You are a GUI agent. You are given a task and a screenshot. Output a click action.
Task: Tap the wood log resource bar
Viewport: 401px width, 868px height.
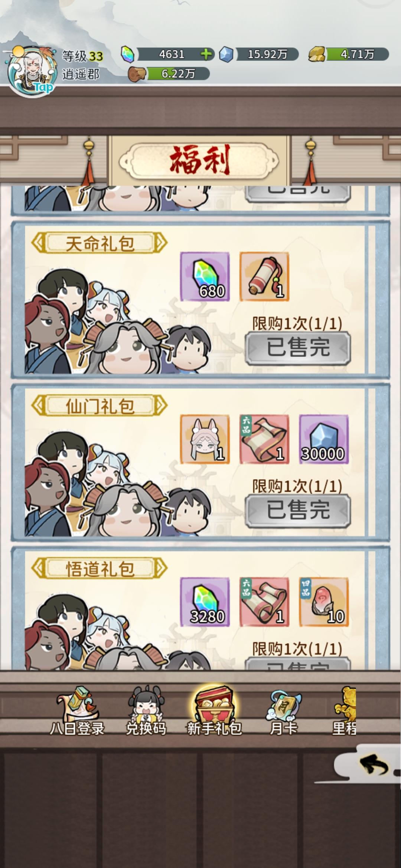tap(169, 73)
